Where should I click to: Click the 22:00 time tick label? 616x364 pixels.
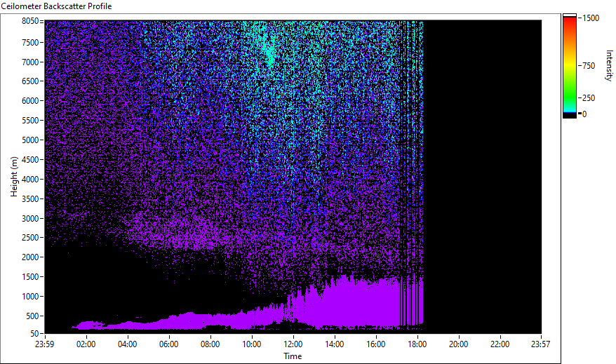(500, 344)
